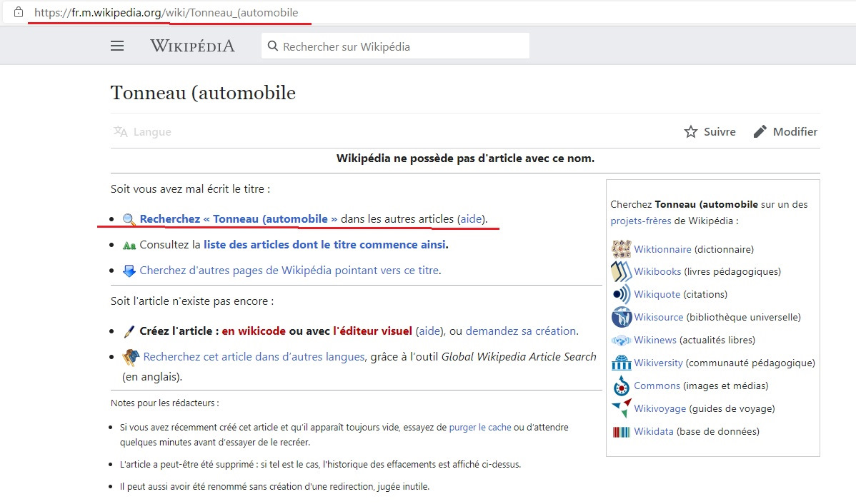Click text Global Wikipedia Article Search

(519, 356)
